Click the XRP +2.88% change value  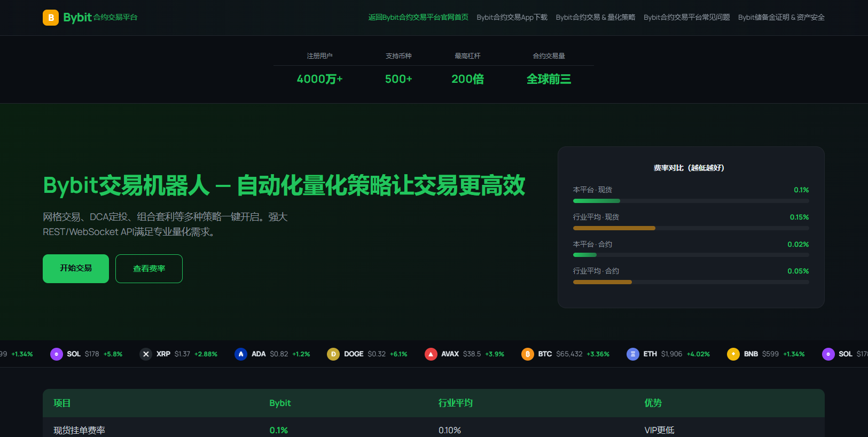pos(206,354)
